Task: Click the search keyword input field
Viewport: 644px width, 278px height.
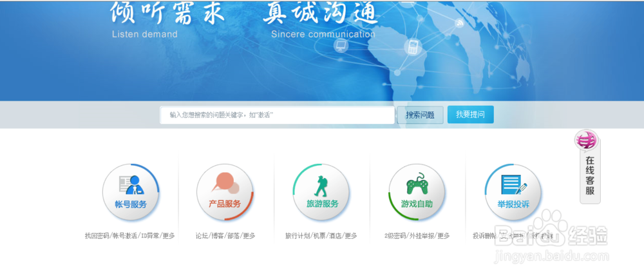Action: [277, 115]
